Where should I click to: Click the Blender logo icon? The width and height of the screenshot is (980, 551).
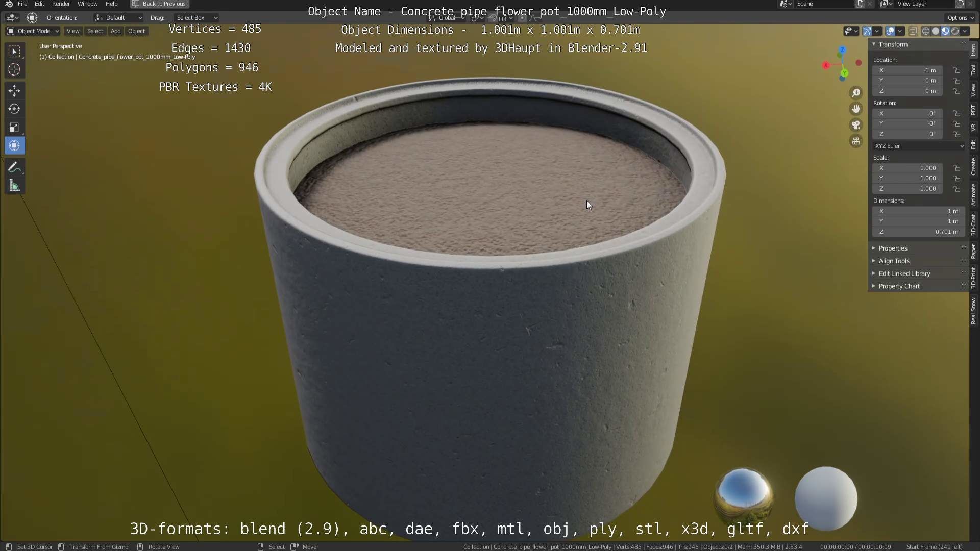coord(9,4)
